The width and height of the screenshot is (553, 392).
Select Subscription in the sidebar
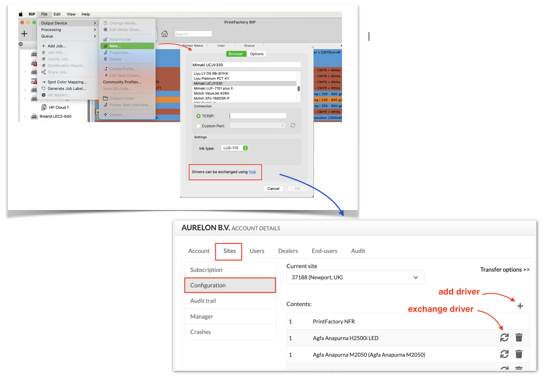click(x=231, y=270)
